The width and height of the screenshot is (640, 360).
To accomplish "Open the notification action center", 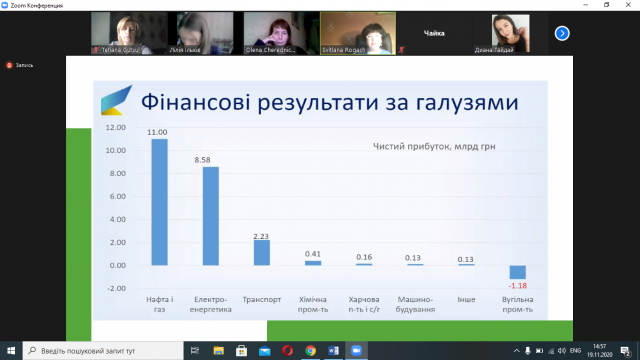I will [x=626, y=351].
